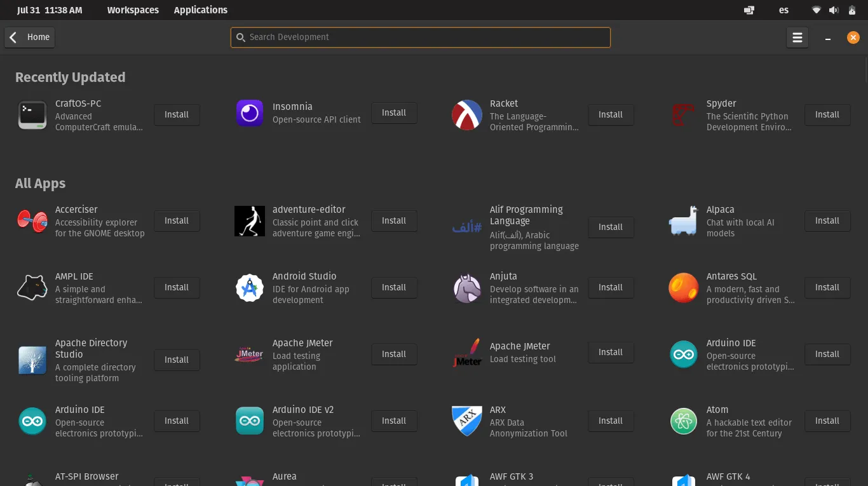Select the Accerciser title text

pyautogui.click(x=76, y=210)
